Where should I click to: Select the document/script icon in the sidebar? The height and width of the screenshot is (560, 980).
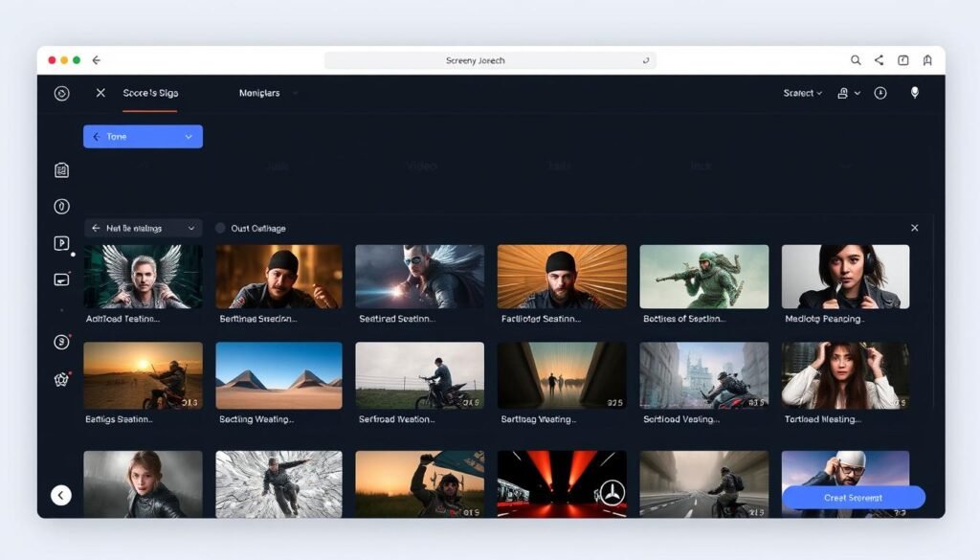60,168
